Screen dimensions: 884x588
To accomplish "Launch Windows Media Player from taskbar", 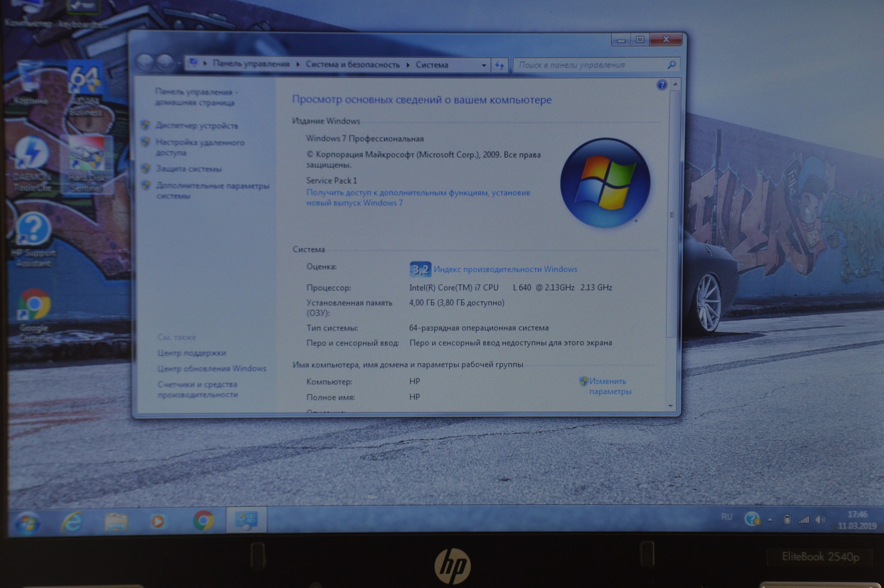I will coord(158,521).
